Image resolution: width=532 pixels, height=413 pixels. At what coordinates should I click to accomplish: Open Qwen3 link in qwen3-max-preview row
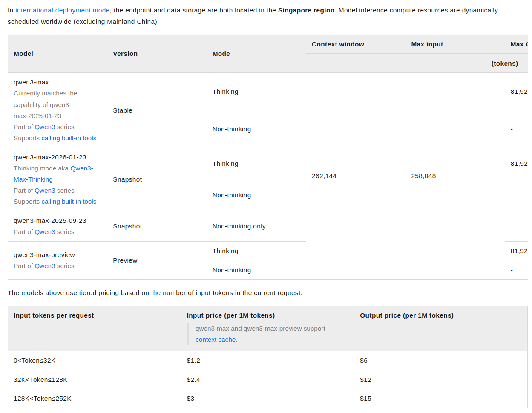(45, 266)
